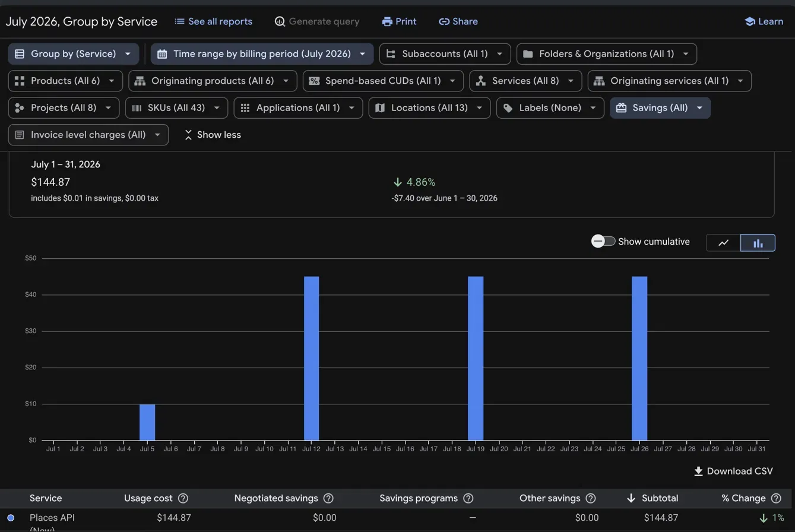795x532 pixels.
Task: Click the Jul 26 cost bar
Action: tap(639, 358)
